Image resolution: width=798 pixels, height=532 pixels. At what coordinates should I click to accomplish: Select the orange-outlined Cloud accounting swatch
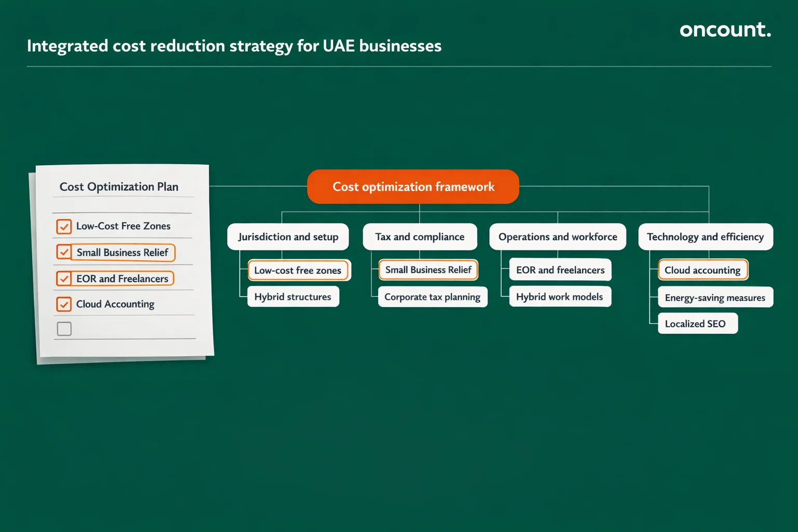[x=702, y=270]
